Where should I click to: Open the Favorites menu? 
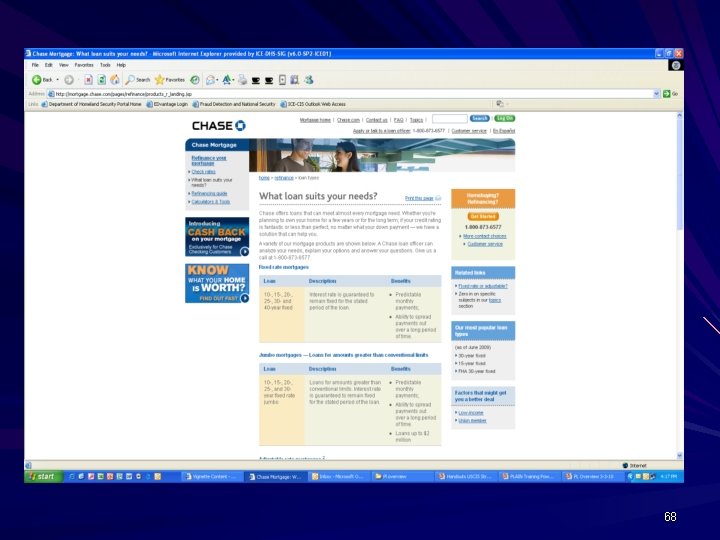click(84, 65)
